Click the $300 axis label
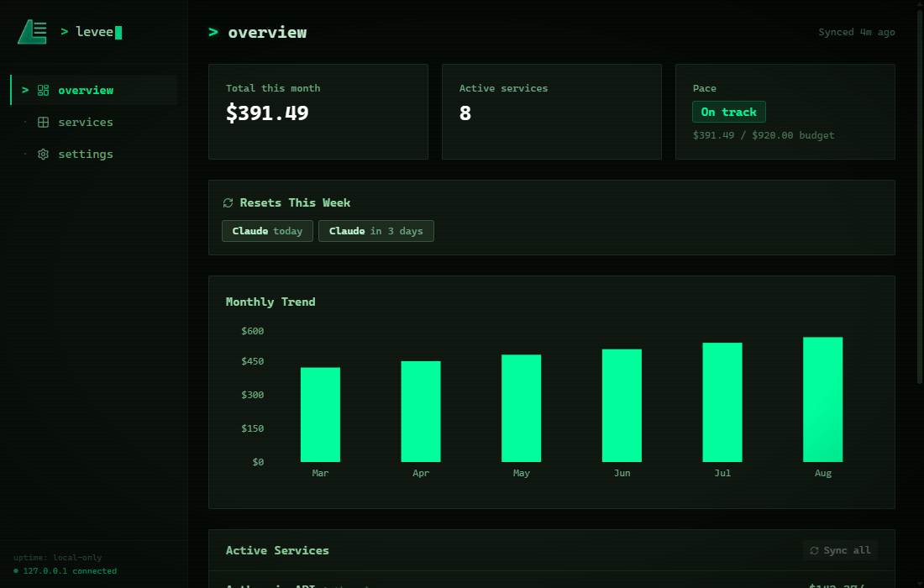924x588 pixels. (252, 395)
